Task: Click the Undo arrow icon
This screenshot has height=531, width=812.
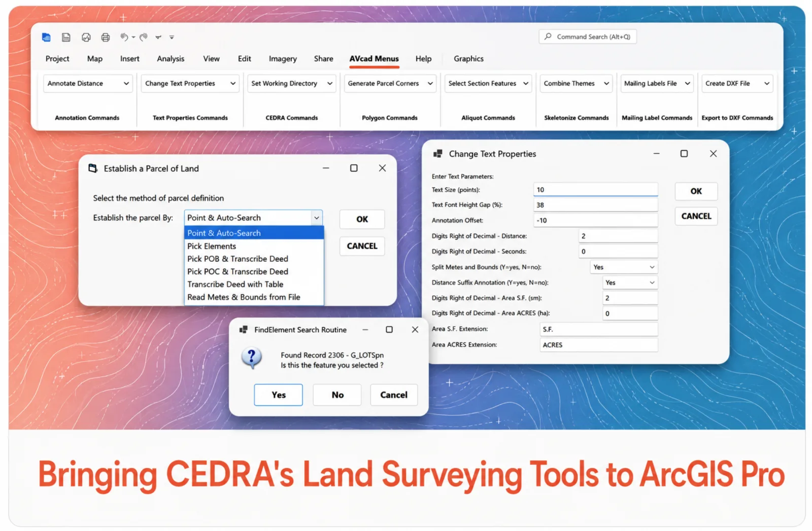Action: tap(124, 37)
